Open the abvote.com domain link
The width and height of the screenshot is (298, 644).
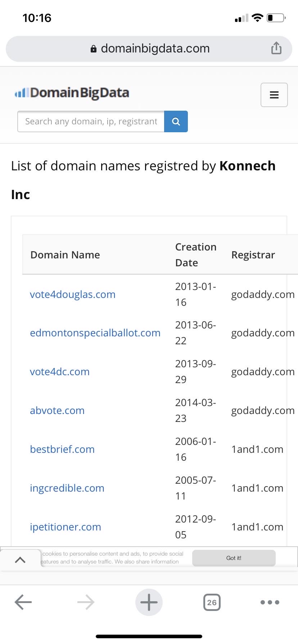pyautogui.click(x=57, y=410)
